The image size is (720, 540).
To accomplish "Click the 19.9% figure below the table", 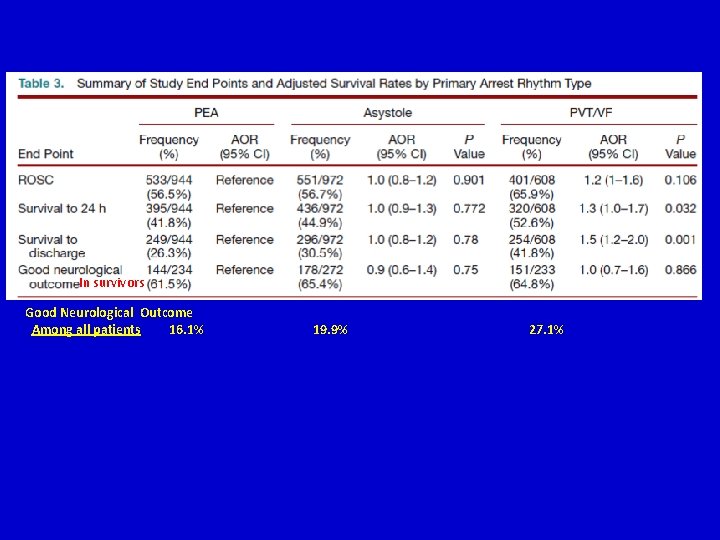I will [x=330, y=330].
